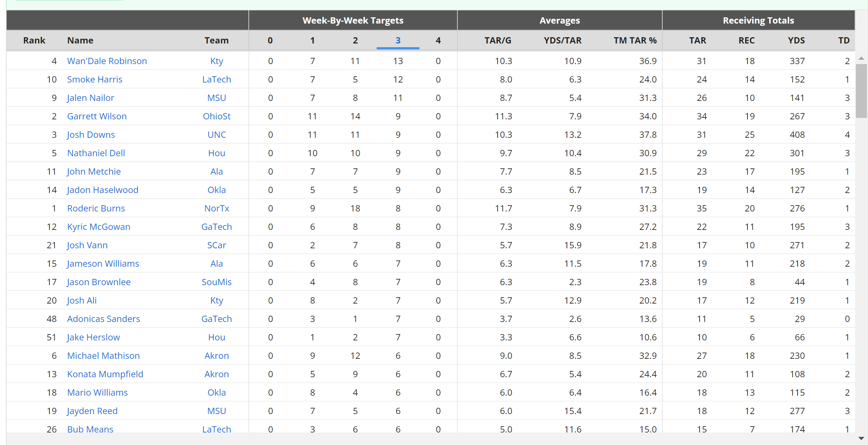Image resolution: width=868 pixels, height=445 pixels.
Task: Click Ala team link for Jameson Williams
Action: (217, 263)
